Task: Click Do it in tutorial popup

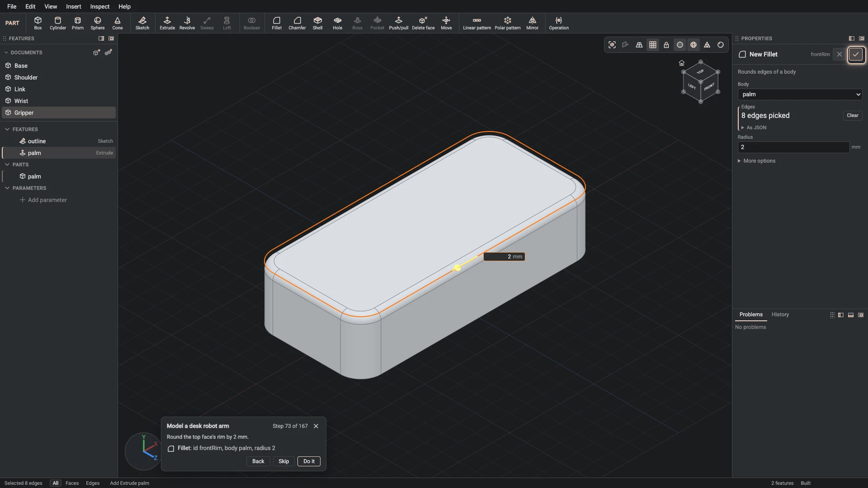Action: [309, 461]
